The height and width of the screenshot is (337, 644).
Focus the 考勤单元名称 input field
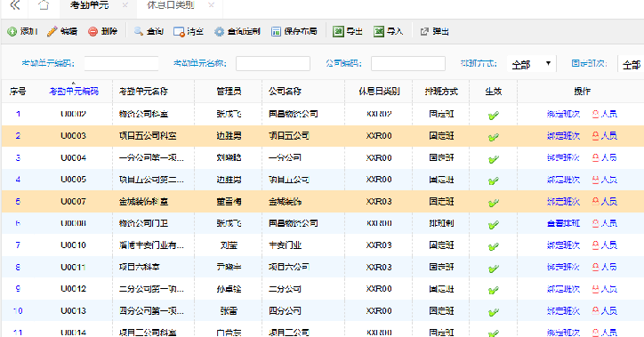[x=273, y=64]
